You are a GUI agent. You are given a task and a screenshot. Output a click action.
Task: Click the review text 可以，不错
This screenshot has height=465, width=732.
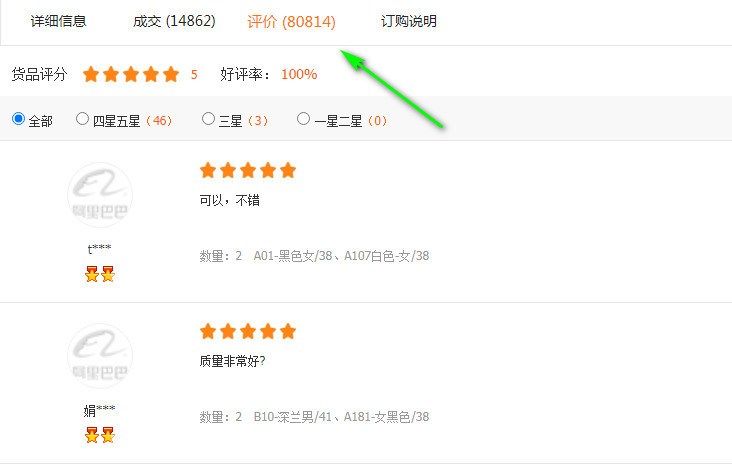tap(229, 200)
